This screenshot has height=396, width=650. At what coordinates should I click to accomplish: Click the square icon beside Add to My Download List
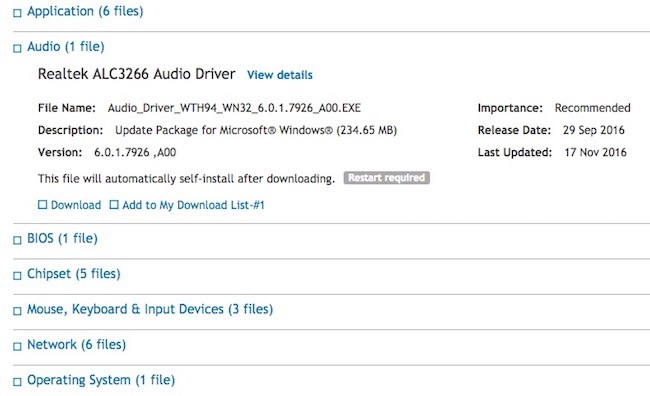click(x=114, y=204)
